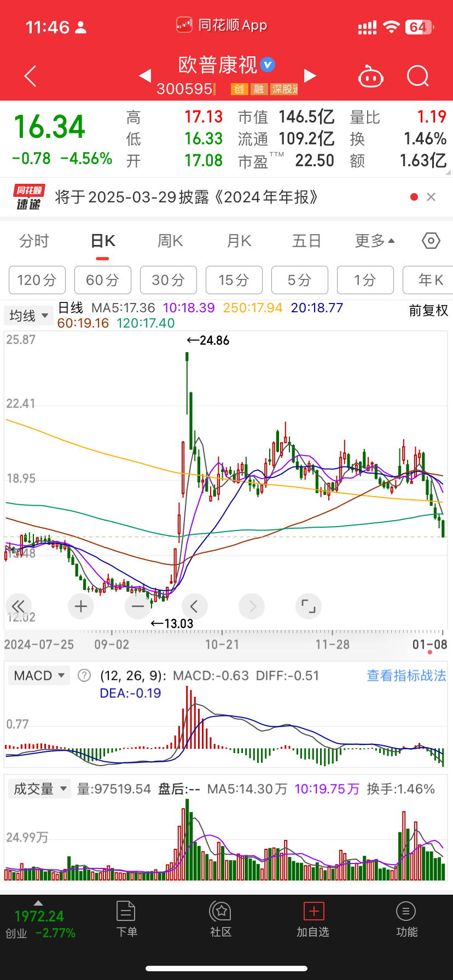This screenshot has width=453, height=980.
Task: Tap the MA5:17.36 moving average label
Action: (x=123, y=308)
